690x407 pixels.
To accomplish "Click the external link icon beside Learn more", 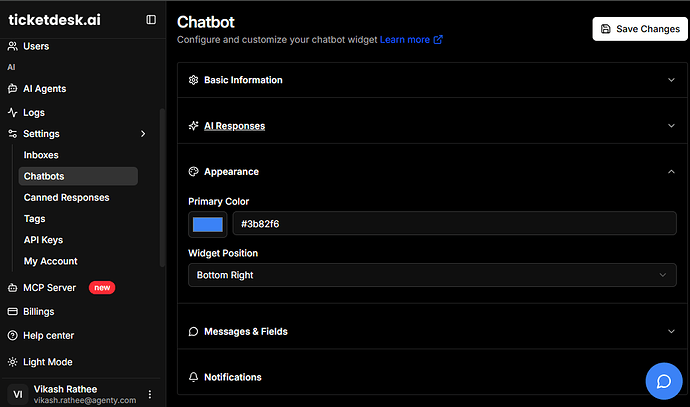I will coord(438,40).
